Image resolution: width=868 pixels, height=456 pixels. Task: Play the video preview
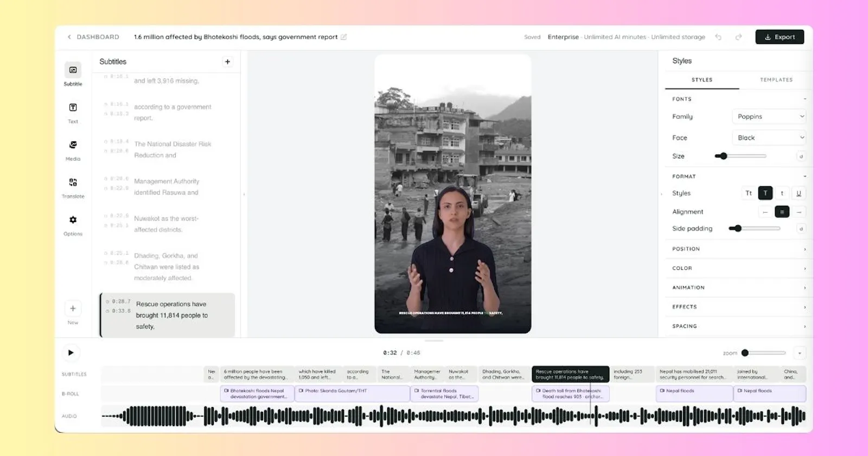(x=71, y=353)
